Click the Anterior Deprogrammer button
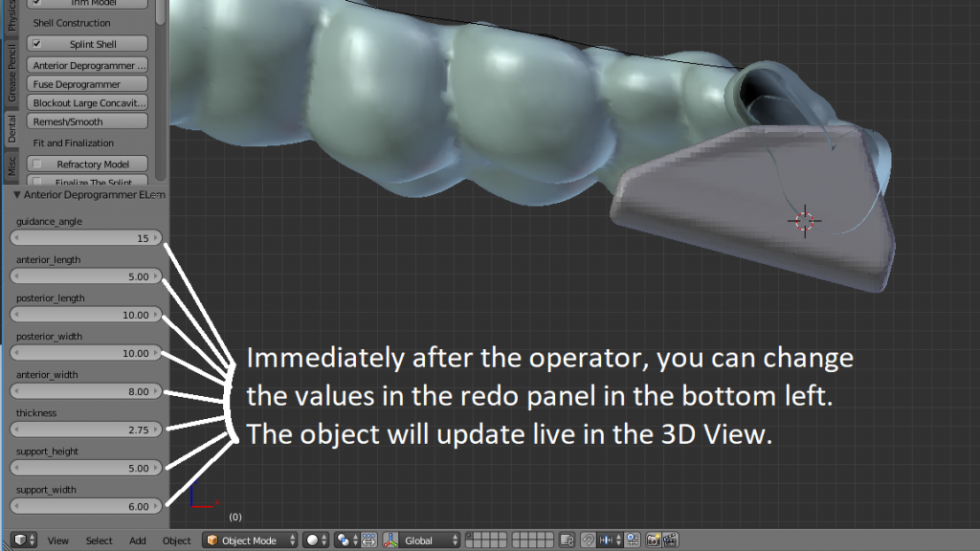Image resolution: width=980 pixels, height=551 pixels. click(87, 65)
